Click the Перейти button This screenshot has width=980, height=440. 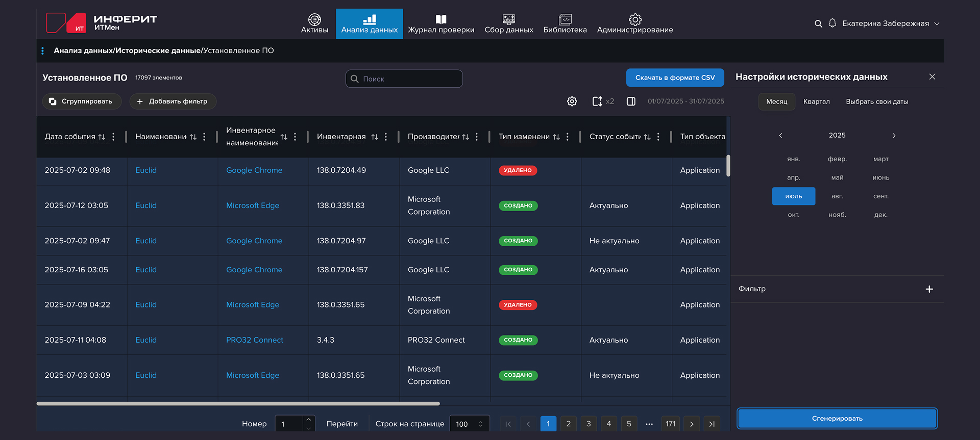pos(342,424)
